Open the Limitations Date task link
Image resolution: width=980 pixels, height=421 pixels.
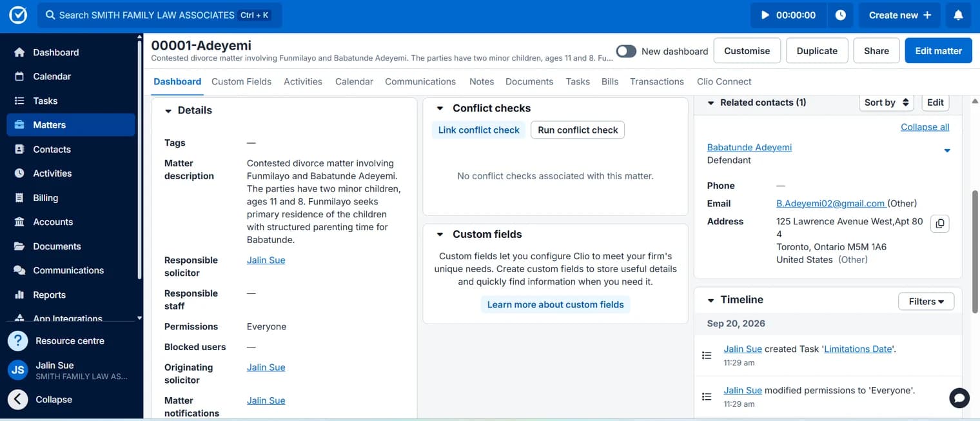858,349
